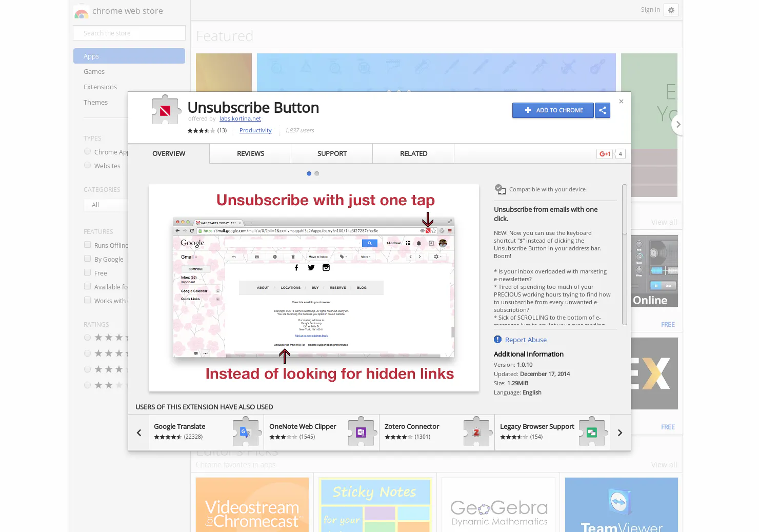Toggle the Available for Android checkbox
This screenshot has width=759, height=532.
pyautogui.click(x=88, y=287)
